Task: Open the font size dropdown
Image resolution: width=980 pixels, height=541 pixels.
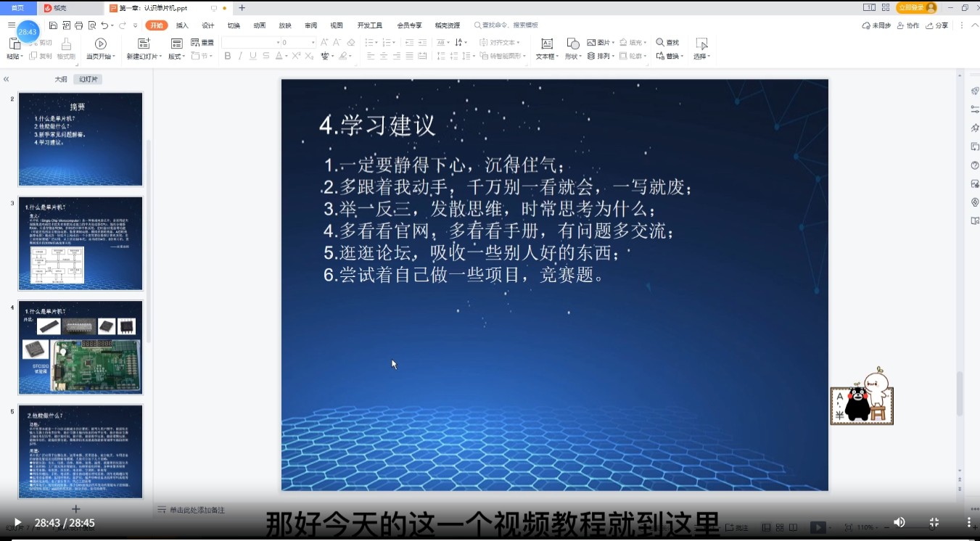Action: click(313, 43)
